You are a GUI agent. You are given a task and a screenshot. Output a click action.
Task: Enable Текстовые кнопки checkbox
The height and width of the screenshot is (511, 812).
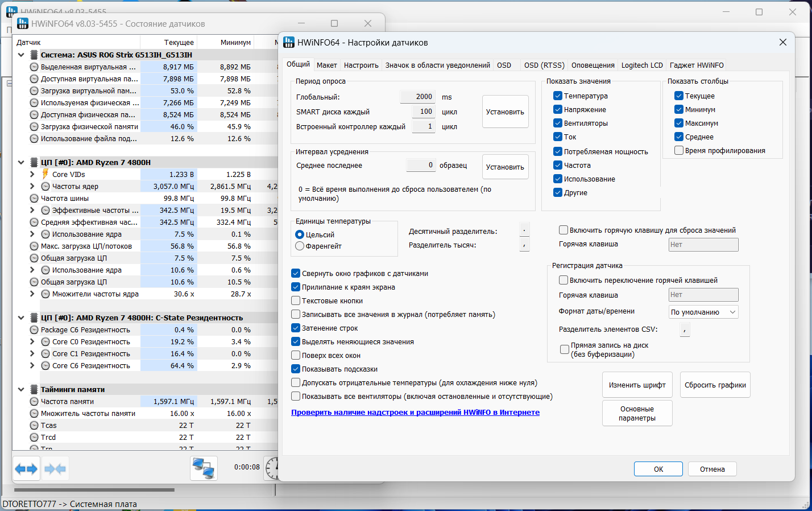tap(296, 300)
